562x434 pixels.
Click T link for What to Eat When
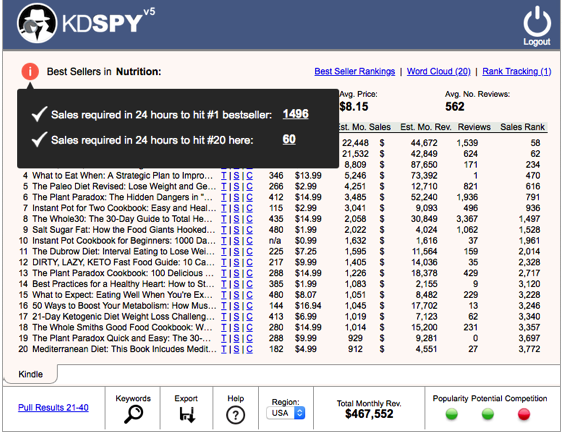pos(224,176)
